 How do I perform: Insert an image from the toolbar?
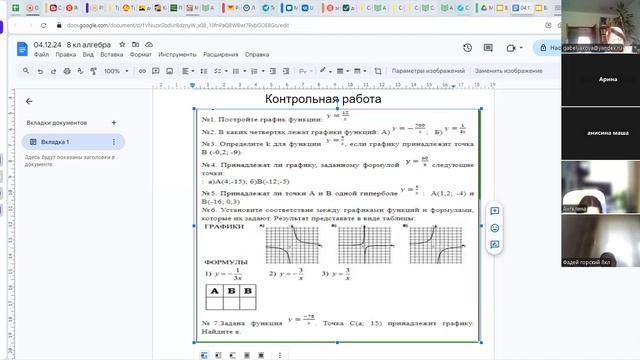click(x=169, y=71)
